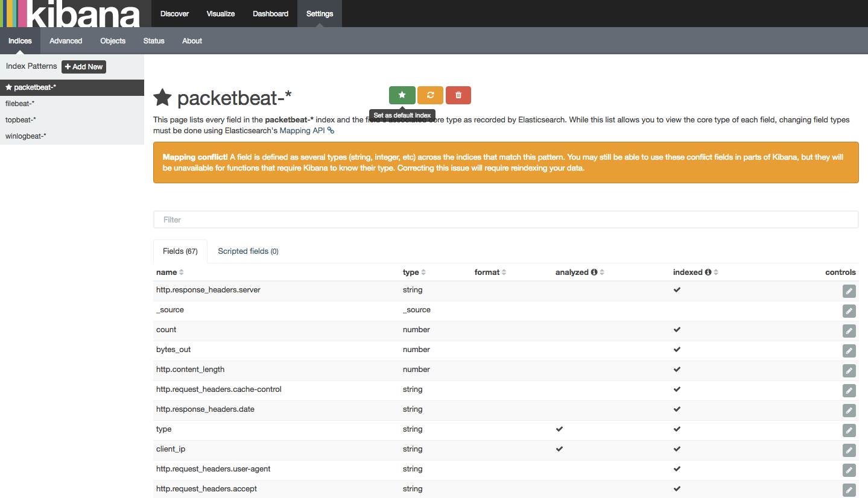Click the http.response_headers.server field name
The image size is (868, 498).
208,290
